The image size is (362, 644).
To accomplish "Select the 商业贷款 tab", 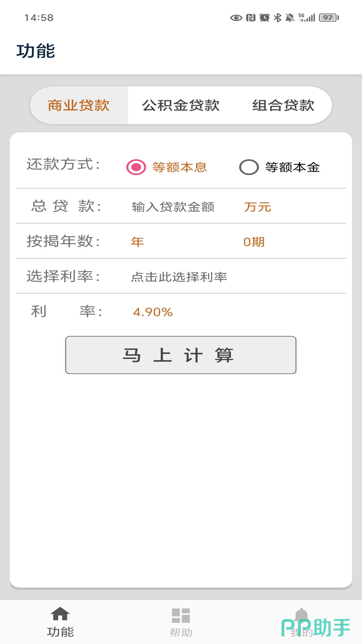I will point(78,105).
